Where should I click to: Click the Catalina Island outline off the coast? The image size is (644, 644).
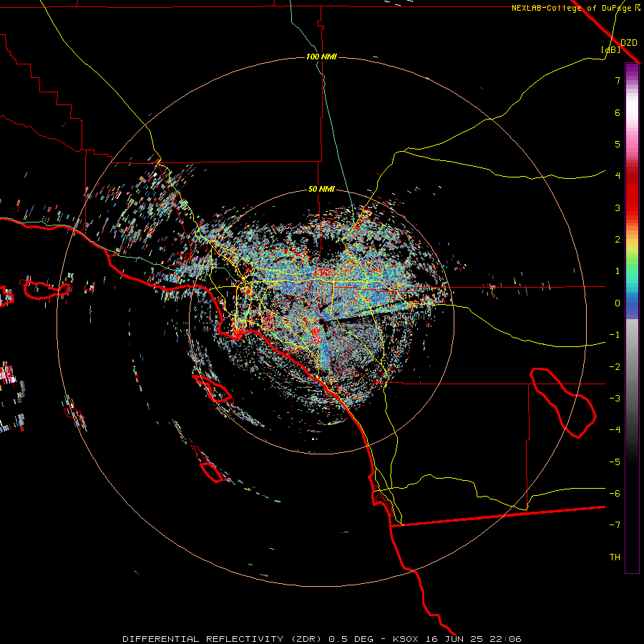point(213,389)
